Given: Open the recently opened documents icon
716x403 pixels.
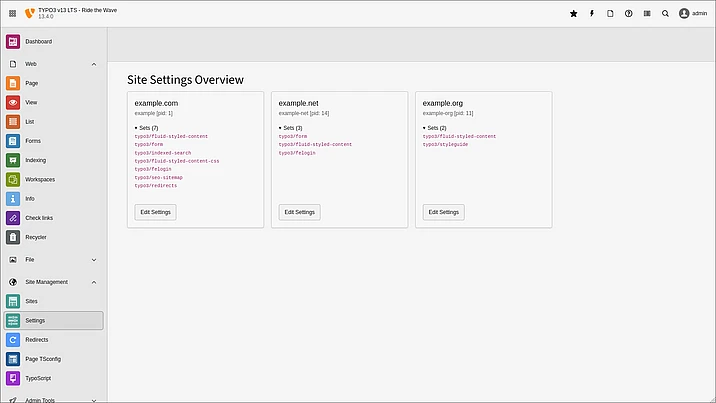Looking at the screenshot, I should coord(610,14).
